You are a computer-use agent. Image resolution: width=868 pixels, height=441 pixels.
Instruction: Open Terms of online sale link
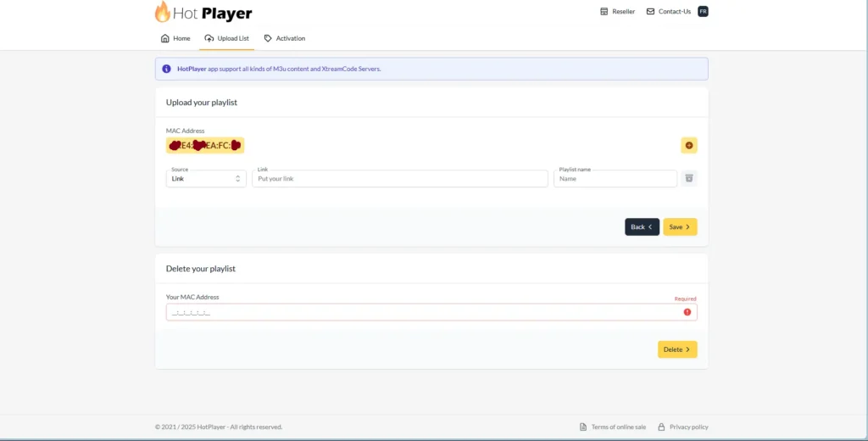pyautogui.click(x=613, y=427)
